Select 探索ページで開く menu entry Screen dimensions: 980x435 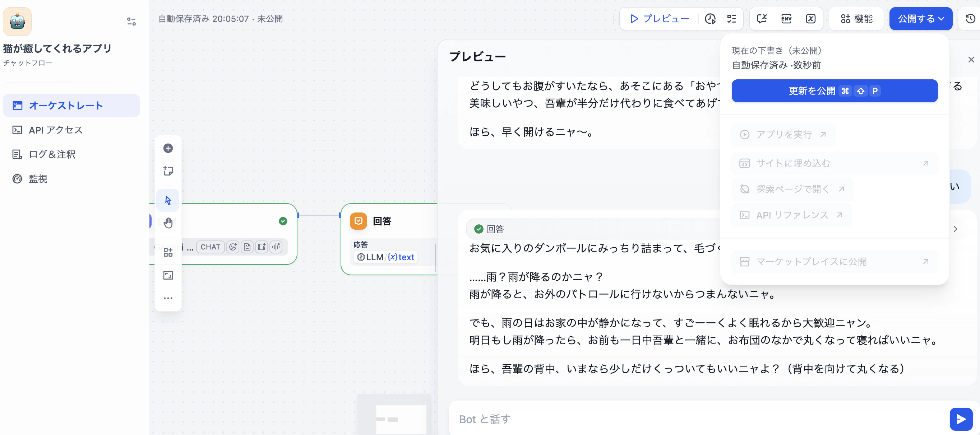[792, 190]
